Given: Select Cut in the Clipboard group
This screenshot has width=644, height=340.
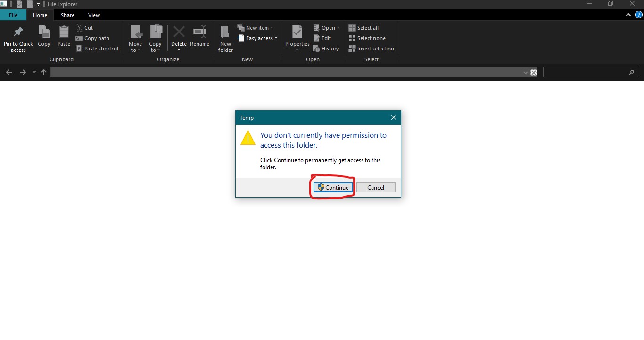Looking at the screenshot, I should click(x=85, y=28).
